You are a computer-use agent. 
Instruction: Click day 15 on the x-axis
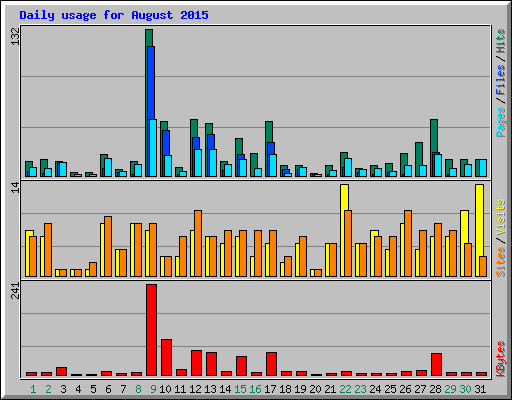(240, 389)
